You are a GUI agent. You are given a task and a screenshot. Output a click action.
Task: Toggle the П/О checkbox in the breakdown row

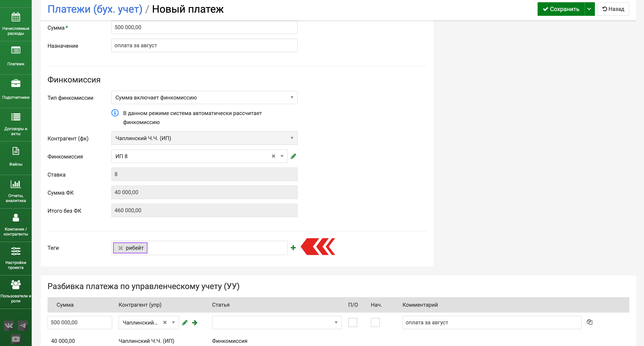[352, 322]
